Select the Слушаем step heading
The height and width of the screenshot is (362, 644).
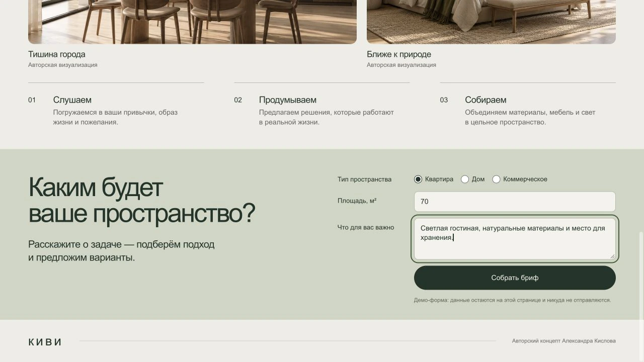[72, 100]
